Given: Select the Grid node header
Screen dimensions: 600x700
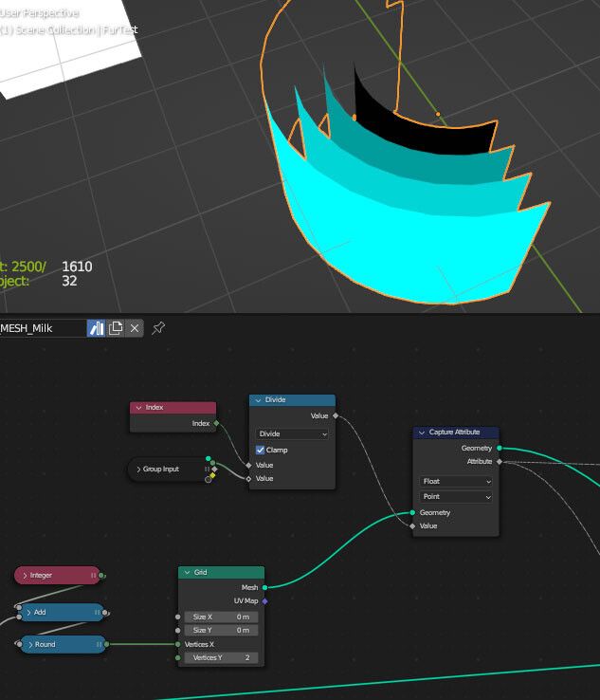Looking at the screenshot, I should click(221, 572).
